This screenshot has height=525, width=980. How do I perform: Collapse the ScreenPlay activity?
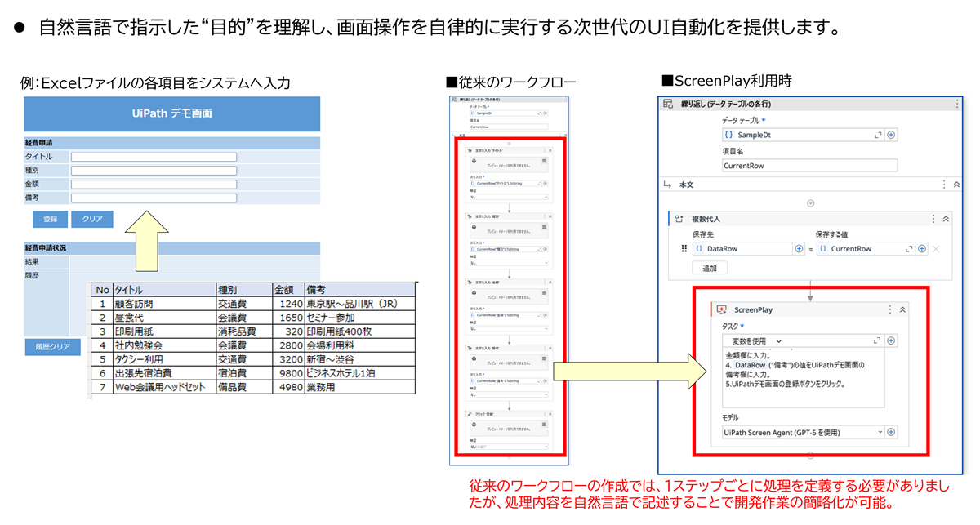point(902,309)
